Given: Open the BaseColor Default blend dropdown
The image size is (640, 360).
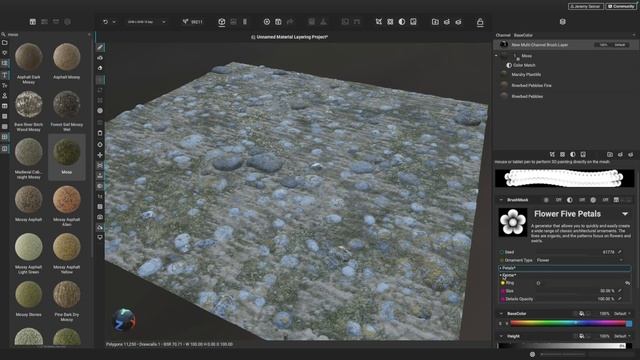Looking at the screenshot, I should [622, 313].
